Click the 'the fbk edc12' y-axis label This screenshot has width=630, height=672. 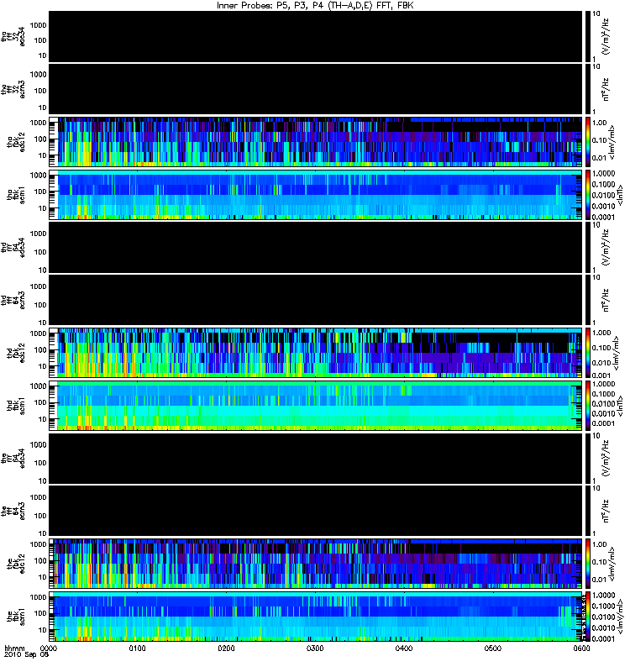point(16,564)
